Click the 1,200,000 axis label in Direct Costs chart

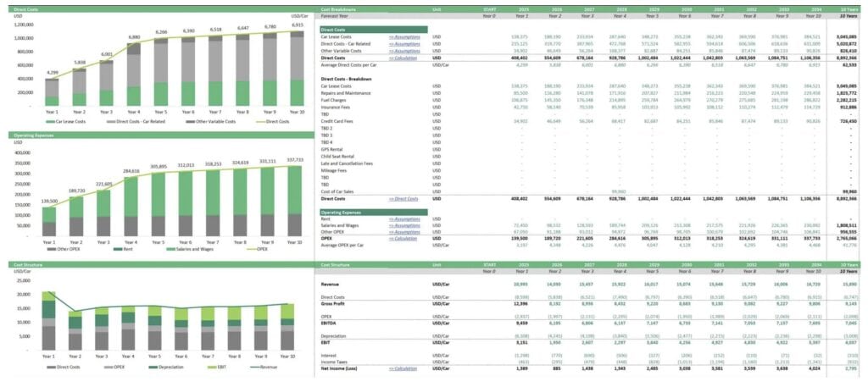(x=23, y=25)
